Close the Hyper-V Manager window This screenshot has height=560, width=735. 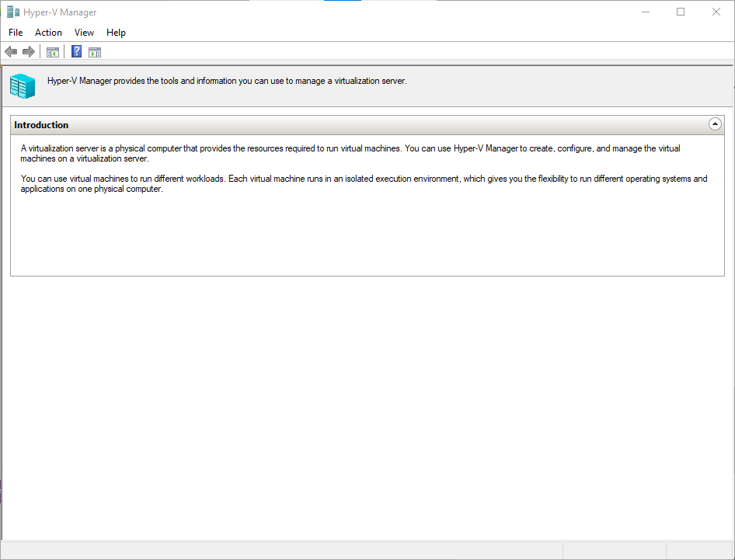coord(716,12)
